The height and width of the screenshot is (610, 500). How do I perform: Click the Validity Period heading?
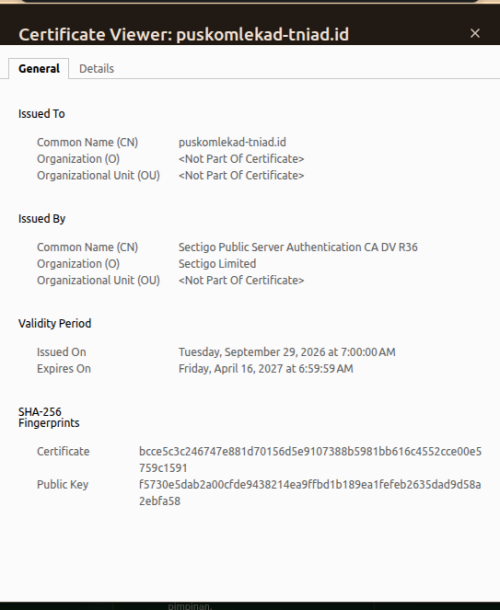coord(55,324)
